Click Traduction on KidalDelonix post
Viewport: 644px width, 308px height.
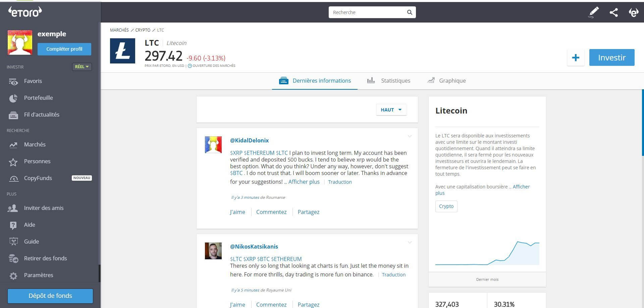pos(340,182)
